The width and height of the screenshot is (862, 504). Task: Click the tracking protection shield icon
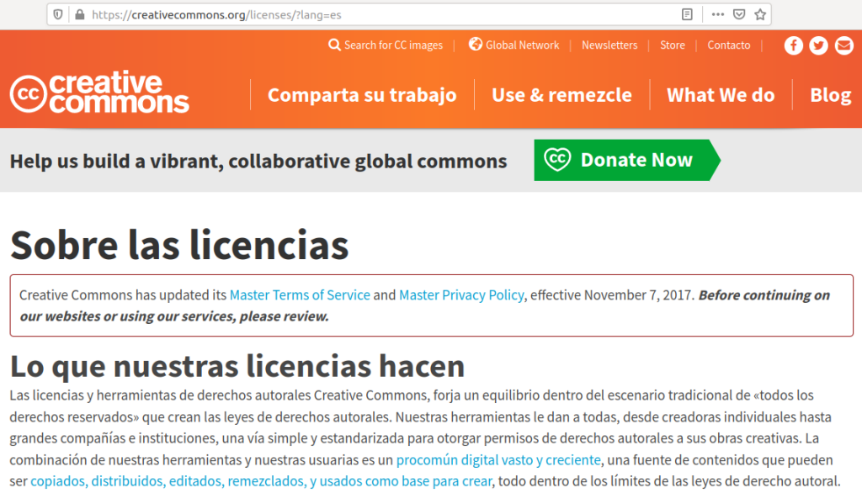point(58,15)
